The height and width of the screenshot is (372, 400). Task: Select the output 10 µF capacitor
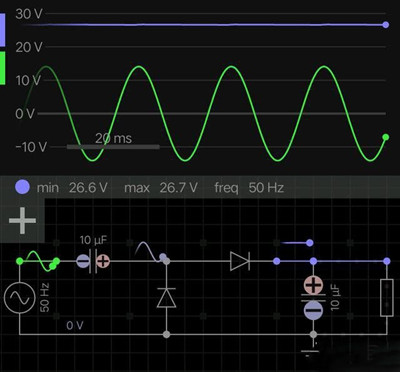pos(313,297)
